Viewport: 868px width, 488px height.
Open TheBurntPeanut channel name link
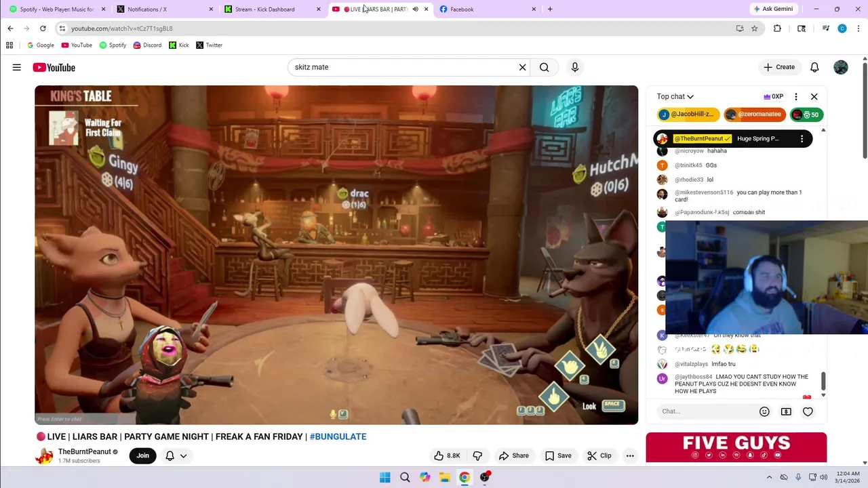pos(85,451)
